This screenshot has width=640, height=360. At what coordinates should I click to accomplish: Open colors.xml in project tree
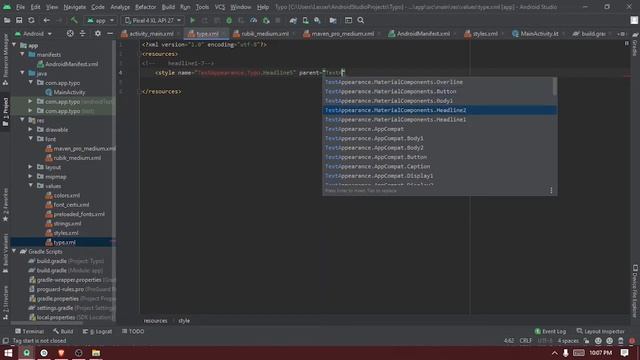tap(62, 195)
